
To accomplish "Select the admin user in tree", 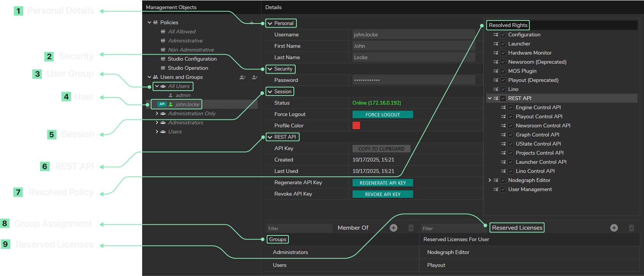I will [183, 96].
